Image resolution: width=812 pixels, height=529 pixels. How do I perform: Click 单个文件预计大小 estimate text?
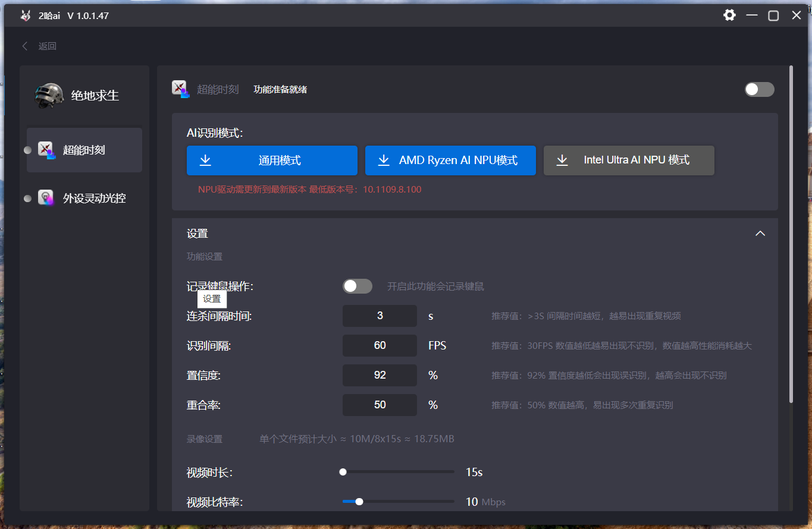[x=357, y=439]
